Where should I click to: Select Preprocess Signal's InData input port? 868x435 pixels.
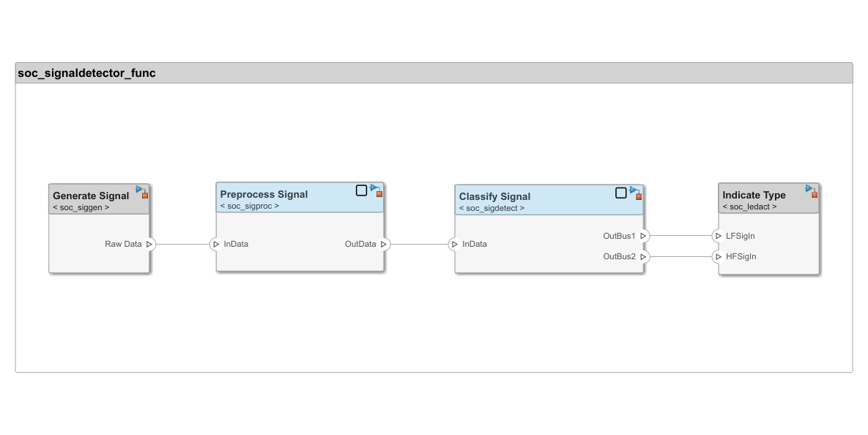[216, 244]
